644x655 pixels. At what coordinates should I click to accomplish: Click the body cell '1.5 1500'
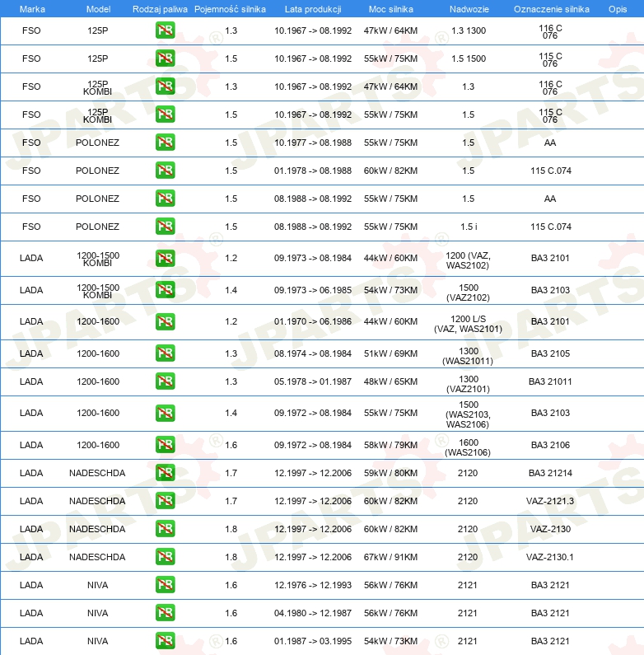click(469, 58)
